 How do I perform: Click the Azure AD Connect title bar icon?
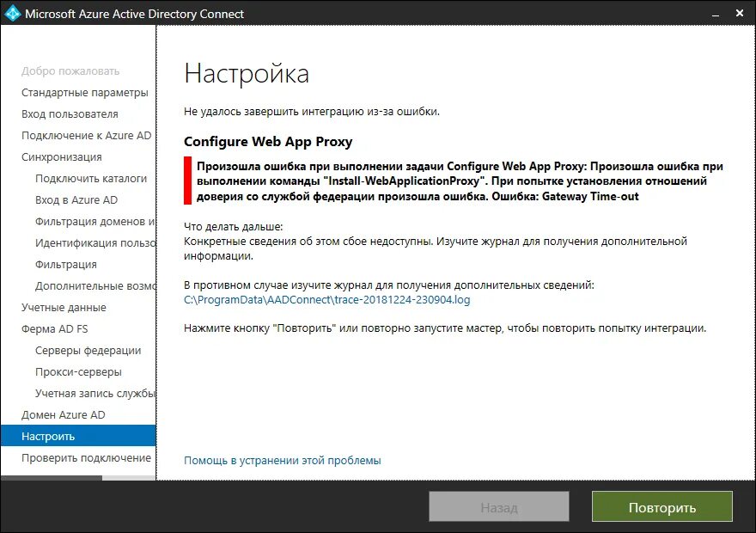pyautogui.click(x=12, y=13)
